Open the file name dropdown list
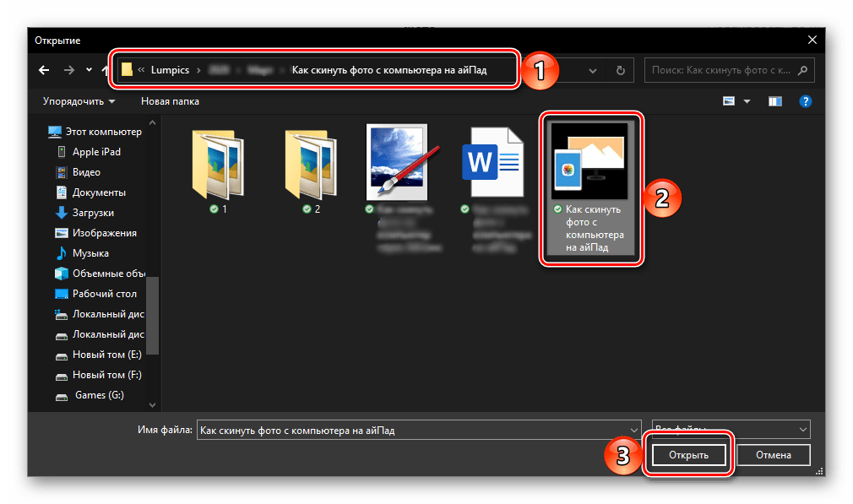Viewport: 853px width, 504px height. (x=633, y=430)
